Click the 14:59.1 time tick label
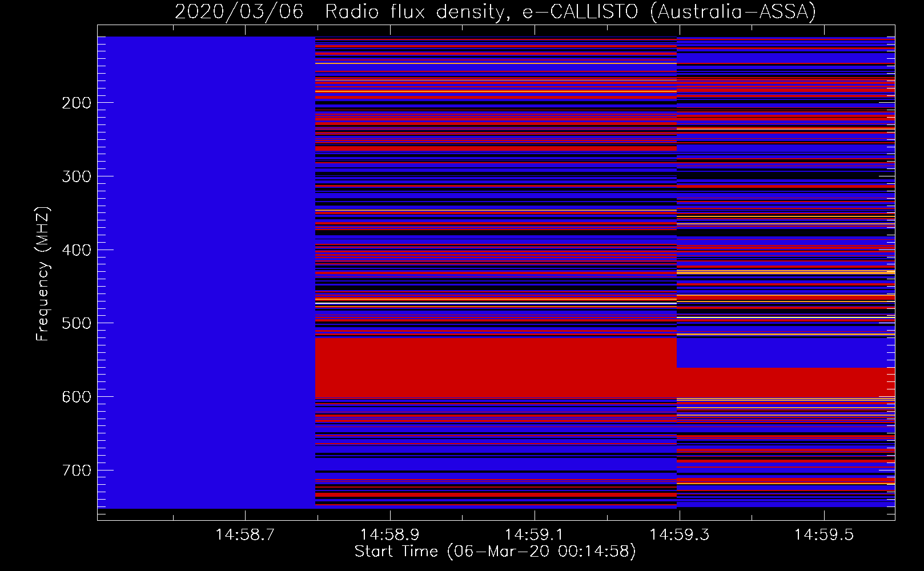 point(535,534)
